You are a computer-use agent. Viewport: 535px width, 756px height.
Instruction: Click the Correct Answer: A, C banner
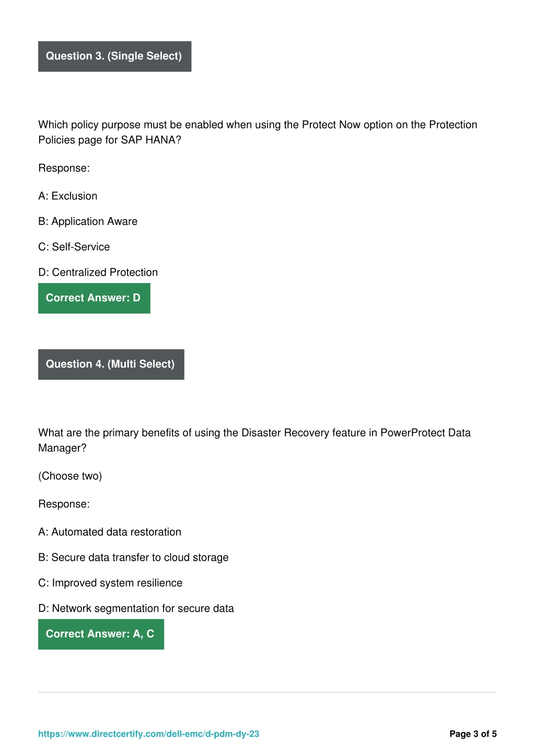(101, 634)
